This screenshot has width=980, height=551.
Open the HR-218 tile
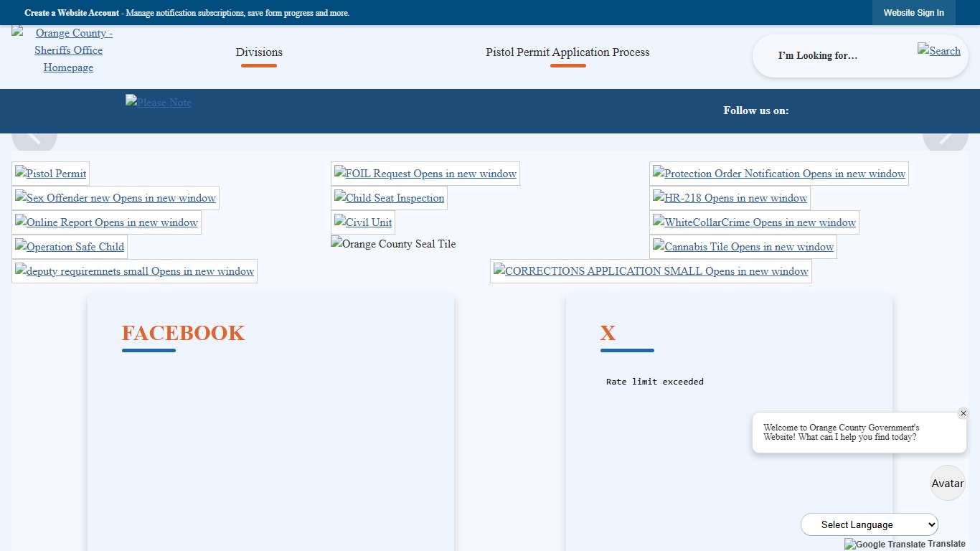(x=730, y=198)
